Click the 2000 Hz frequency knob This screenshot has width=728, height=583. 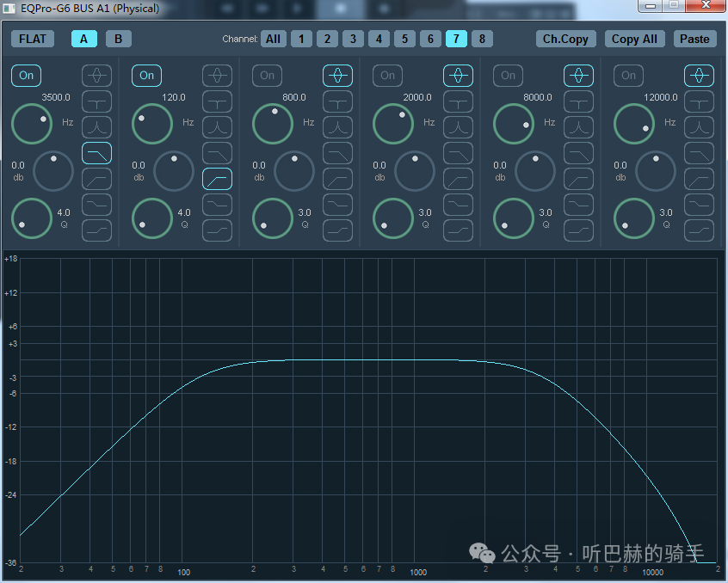coord(392,124)
